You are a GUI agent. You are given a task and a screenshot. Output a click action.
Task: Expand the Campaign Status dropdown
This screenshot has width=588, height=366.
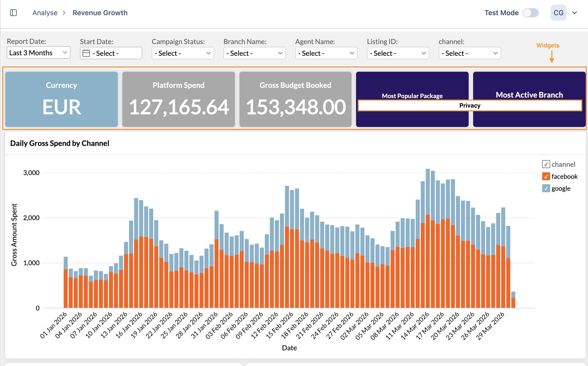[x=183, y=53]
